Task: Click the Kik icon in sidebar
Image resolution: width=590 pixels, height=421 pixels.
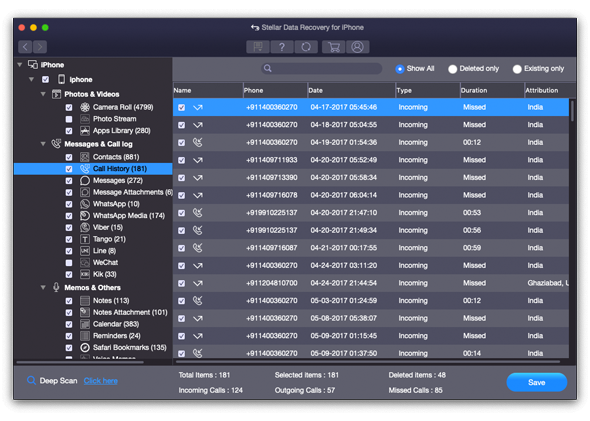Action: 85,274
